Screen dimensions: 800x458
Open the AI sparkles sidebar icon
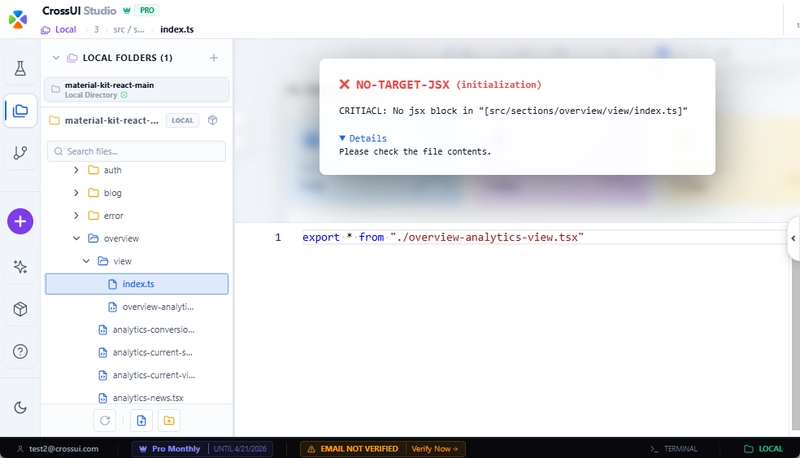(x=20, y=267)
